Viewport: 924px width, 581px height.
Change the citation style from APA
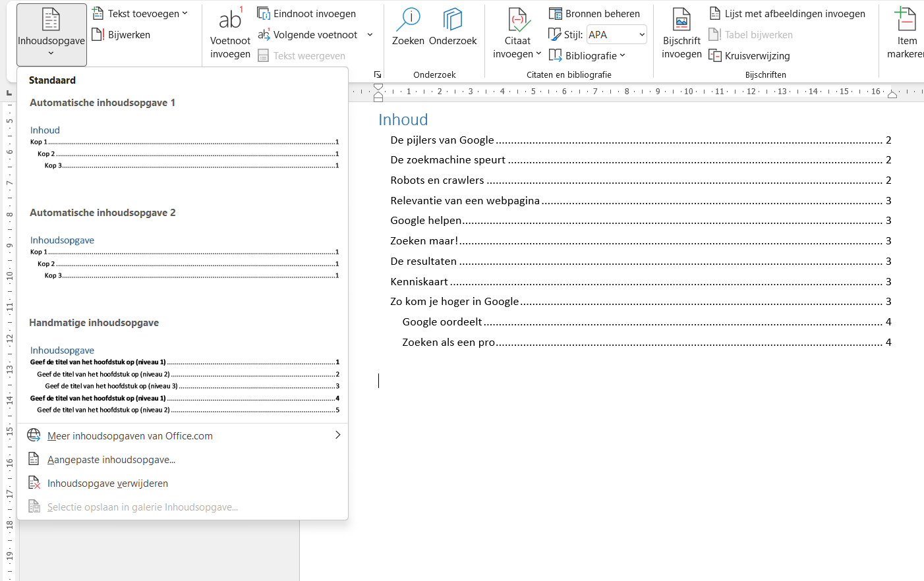(x=616, y=34)
